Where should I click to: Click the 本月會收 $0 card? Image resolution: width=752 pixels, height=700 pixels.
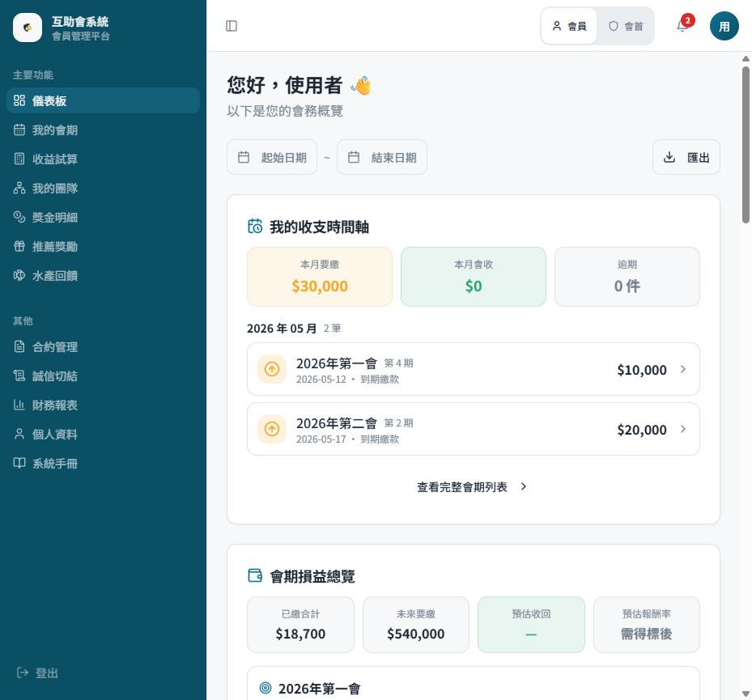pos(474,277)
